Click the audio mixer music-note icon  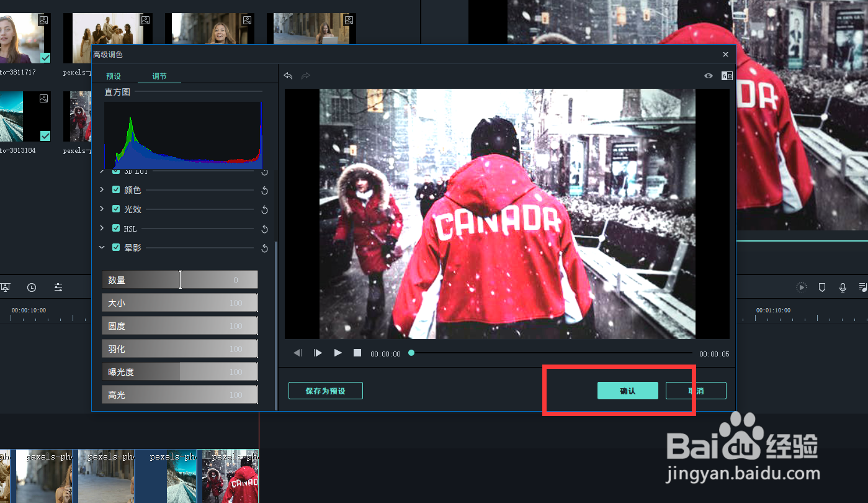point(863,288)
